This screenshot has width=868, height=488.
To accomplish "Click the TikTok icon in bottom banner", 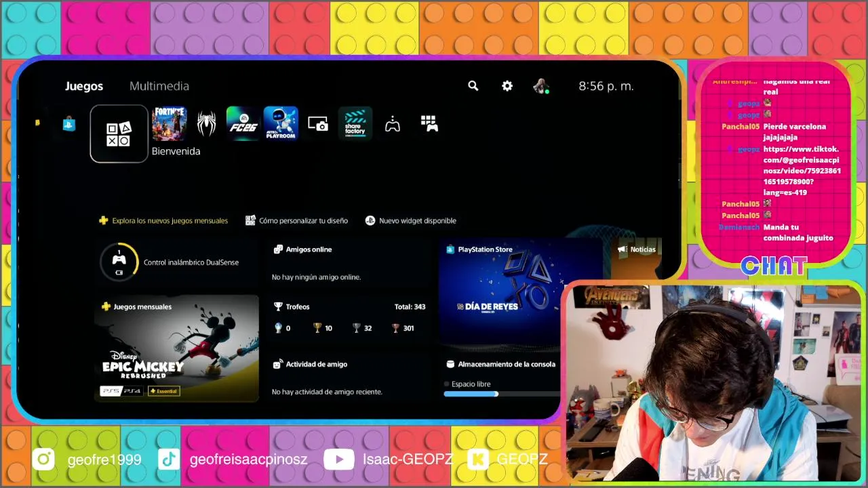I will point(169,460).
